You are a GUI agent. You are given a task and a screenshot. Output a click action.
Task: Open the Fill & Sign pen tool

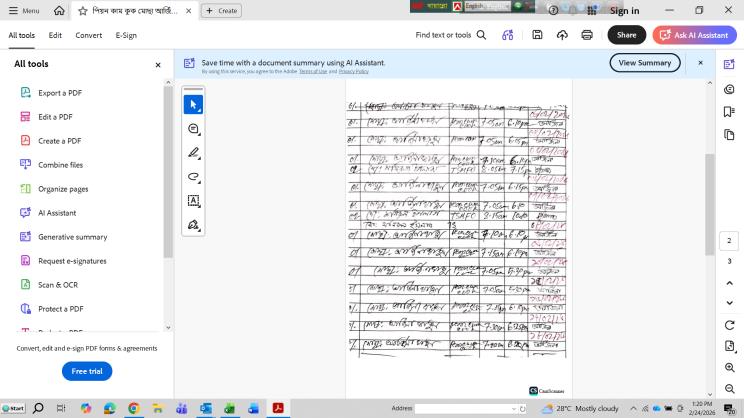pos(194,225)
